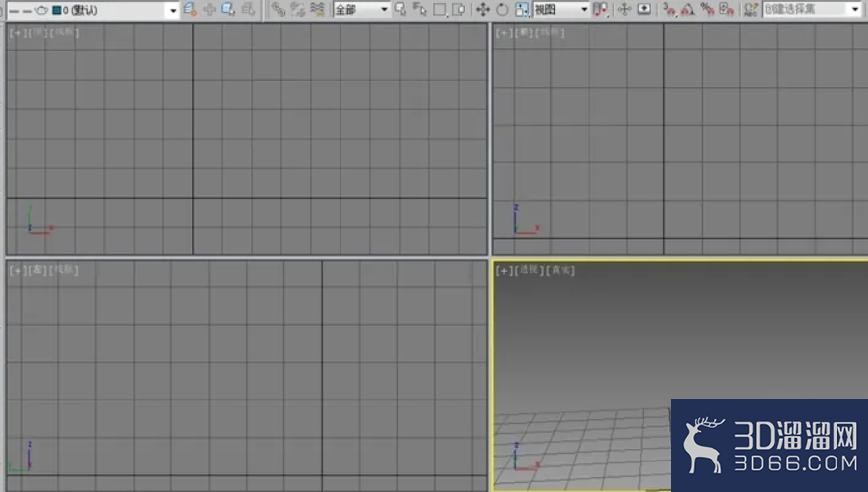868x492 pixels.
Task: Open Edit Named Selection Sets
Action: click(x=751, y=10)
